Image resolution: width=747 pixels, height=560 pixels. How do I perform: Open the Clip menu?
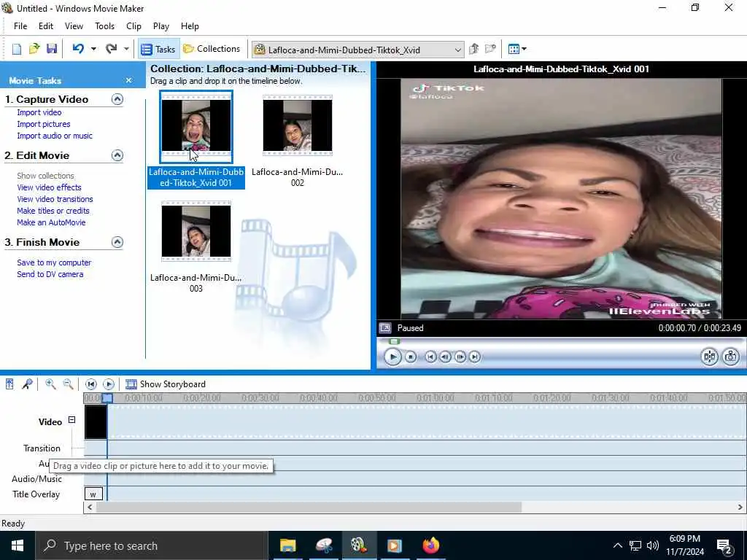point(134,26)
